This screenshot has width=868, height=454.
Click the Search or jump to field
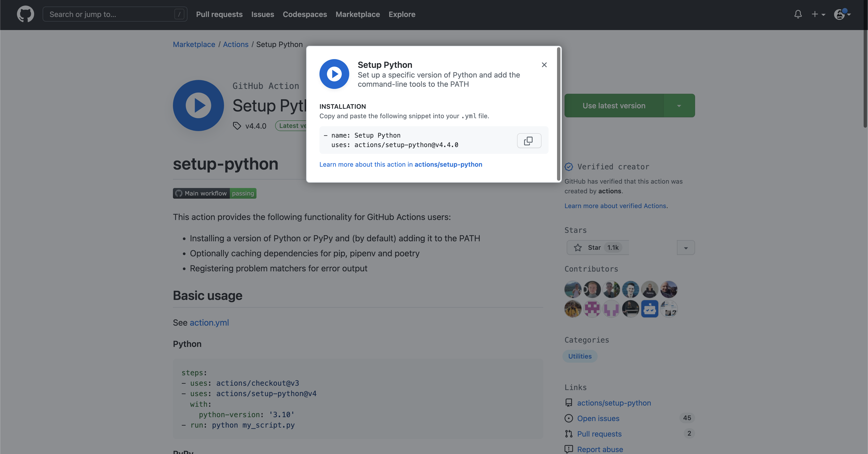[x=115, y=14]
